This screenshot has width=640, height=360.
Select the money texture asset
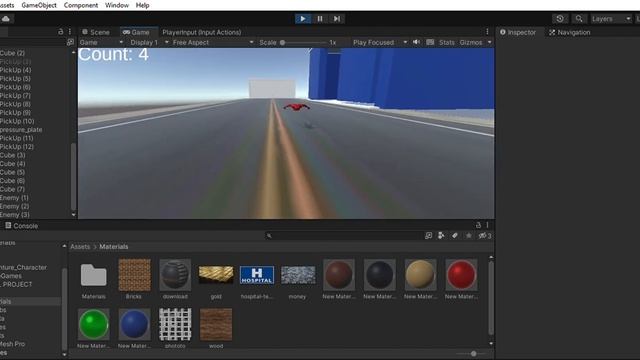coord(298,279)
